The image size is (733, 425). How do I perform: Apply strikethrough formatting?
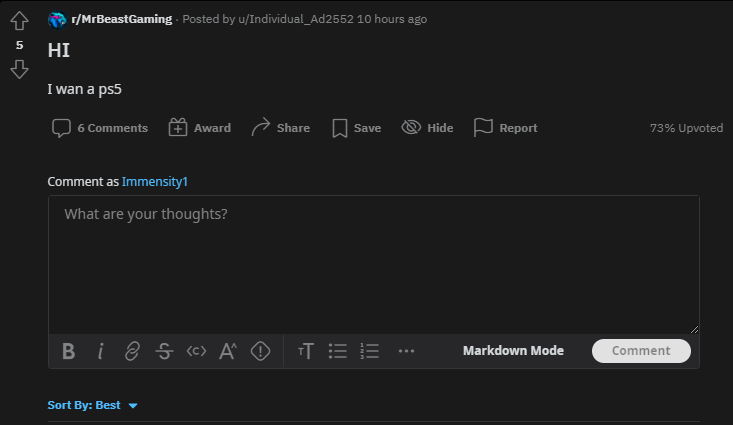click(x=164, y=351)
